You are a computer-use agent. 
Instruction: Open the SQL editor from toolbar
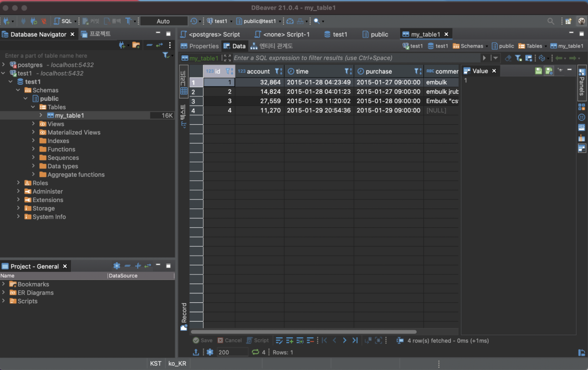63,21
